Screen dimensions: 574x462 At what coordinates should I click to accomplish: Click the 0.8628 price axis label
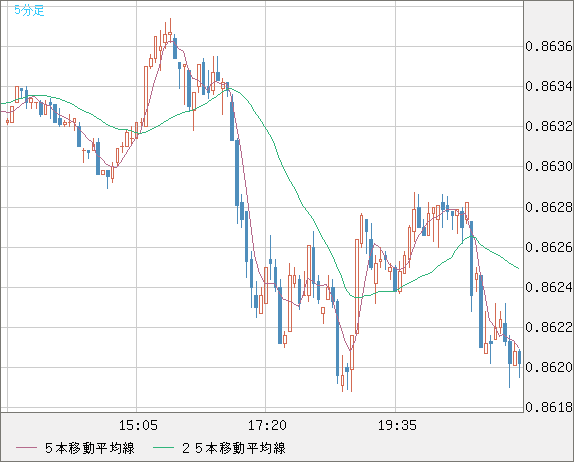pos(549,207)
